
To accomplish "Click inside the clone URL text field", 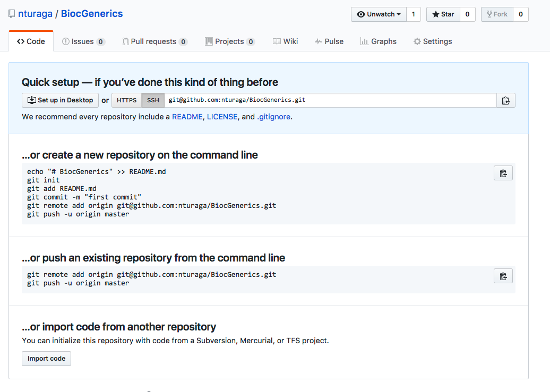I will 329,100.
